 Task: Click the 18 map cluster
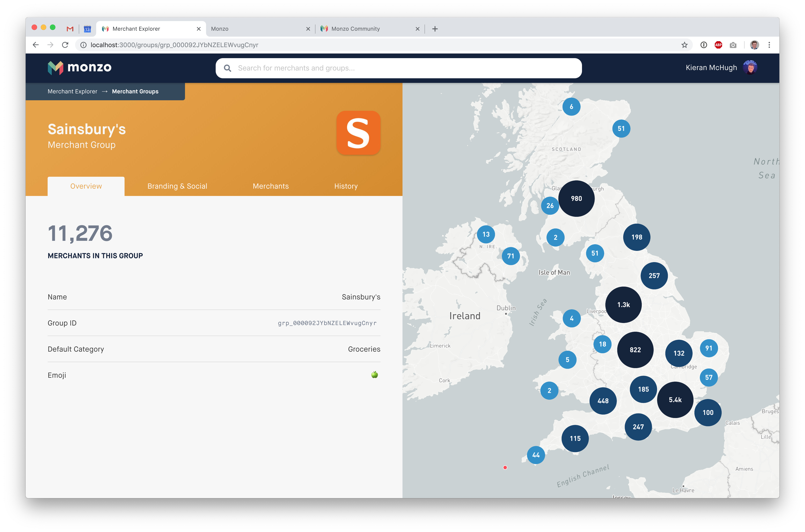[x=602, y=344]
